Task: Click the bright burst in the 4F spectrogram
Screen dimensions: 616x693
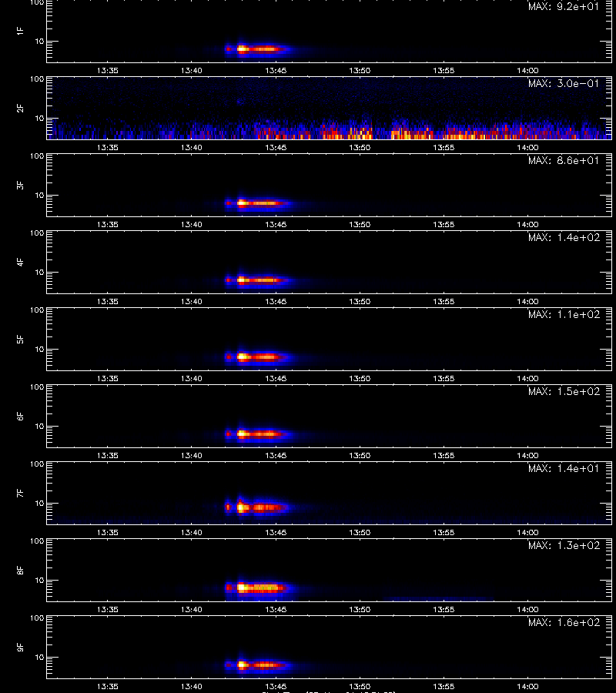Action: (258, 280)
